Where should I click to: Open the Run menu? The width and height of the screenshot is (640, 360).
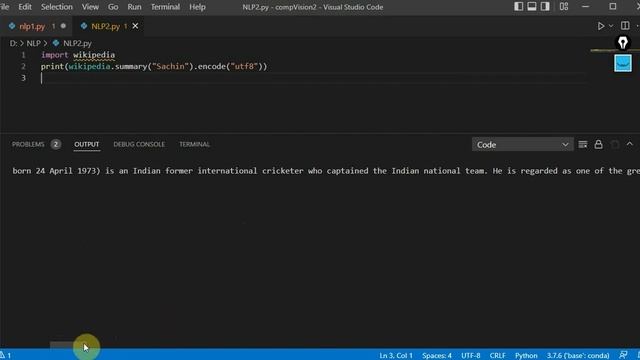pos(134,7)
